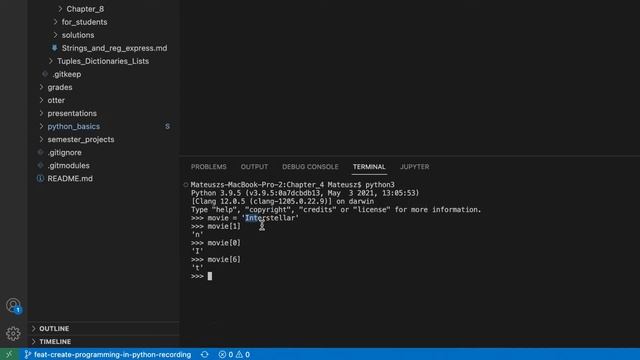Open the remote window indicator in status bar
The image size is (640, 360).
[x=9, y=354]
